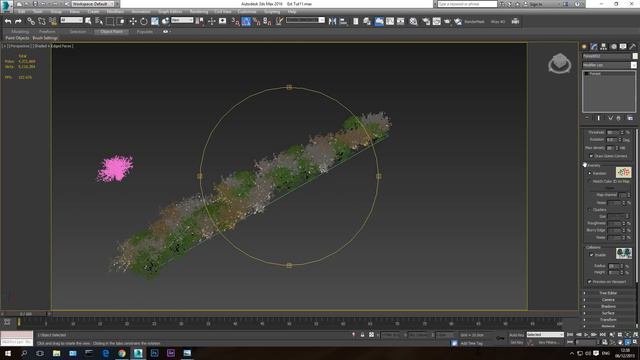This screenshot has width=640, height=360.
Task: Open the Material Editor icon
Action: click(413, 21)
